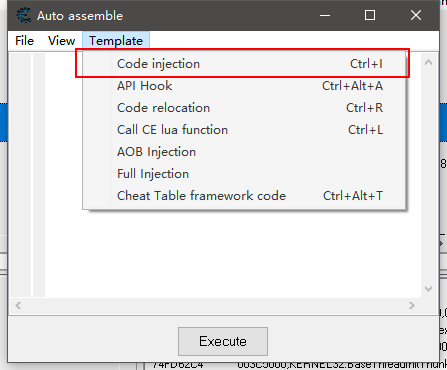Close the Auto assemble window
The width and height of the screenshot is (447, 370).
[416, 15]
